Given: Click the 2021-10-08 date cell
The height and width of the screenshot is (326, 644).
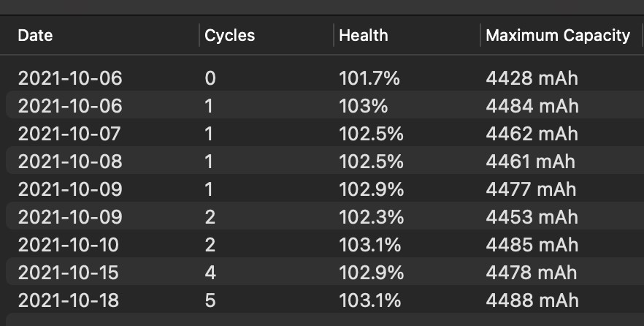Looking at the screenshot, I should pyautogui.click(x=69, y=162).
